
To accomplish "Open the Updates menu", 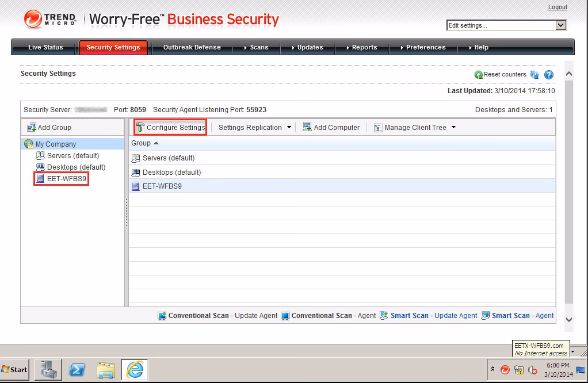I will (x=307, y=47).
